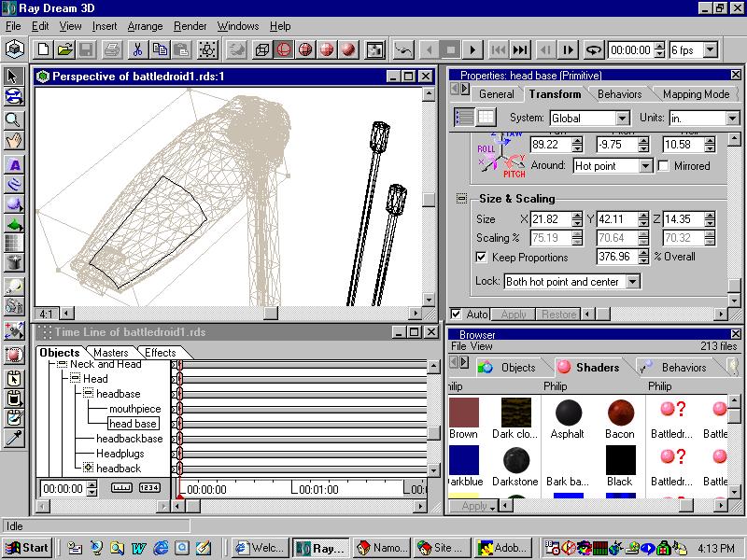Viewport: 747px width, 560px height.
Task: Switch to the General properties tab
Action: pos(497,94)
